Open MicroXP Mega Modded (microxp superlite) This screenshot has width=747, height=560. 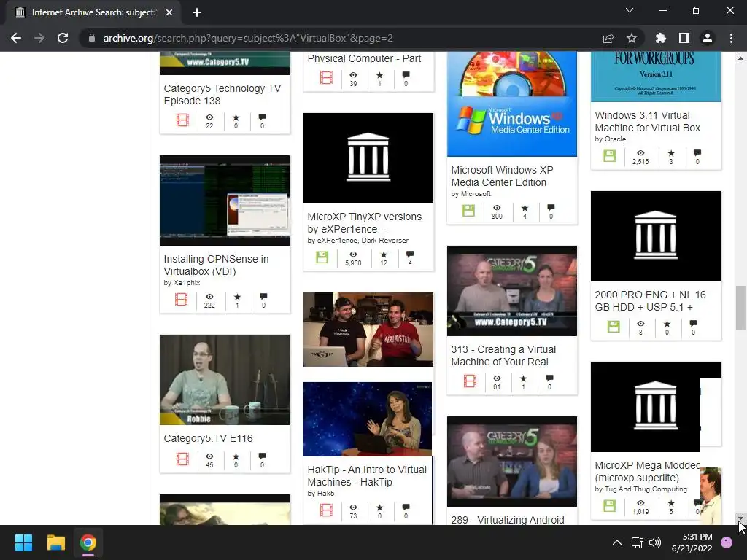648,472
